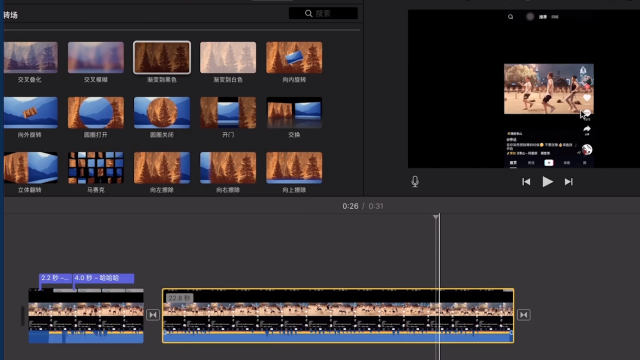This screenshot has width=640, height=360.
Task: Jump to previous clip in viewer
Action: pyautogui.click(x=526, y=182)
